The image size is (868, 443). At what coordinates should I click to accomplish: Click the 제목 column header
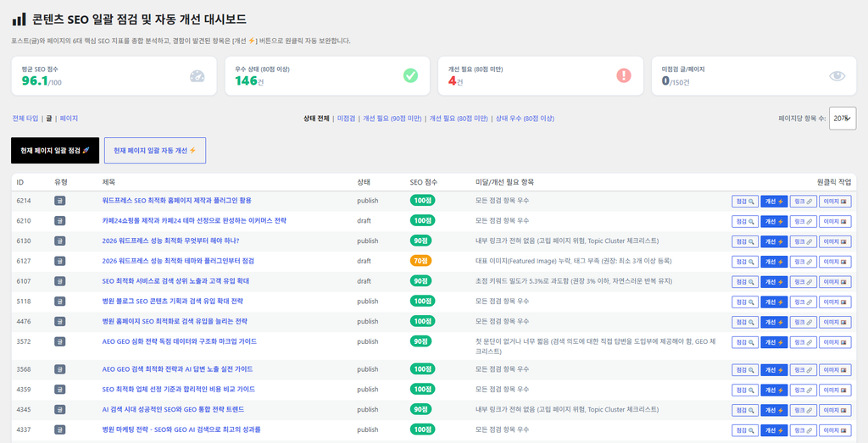coord(108,182)
